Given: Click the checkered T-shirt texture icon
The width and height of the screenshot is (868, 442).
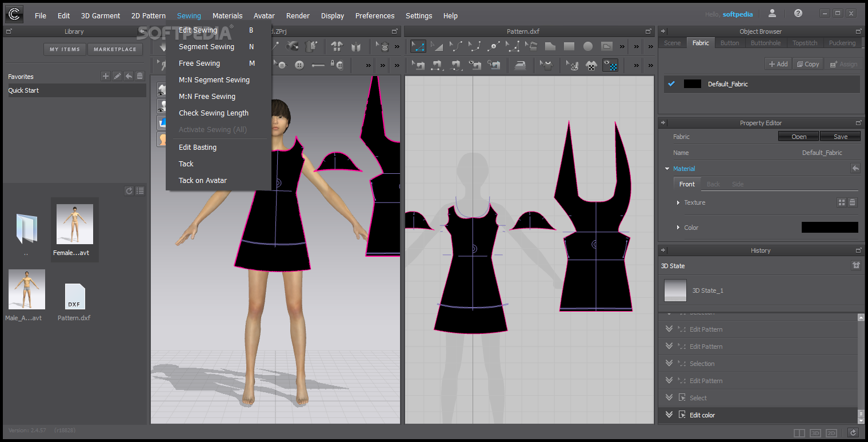Looking at the screenshot, I should pos(591,65).
